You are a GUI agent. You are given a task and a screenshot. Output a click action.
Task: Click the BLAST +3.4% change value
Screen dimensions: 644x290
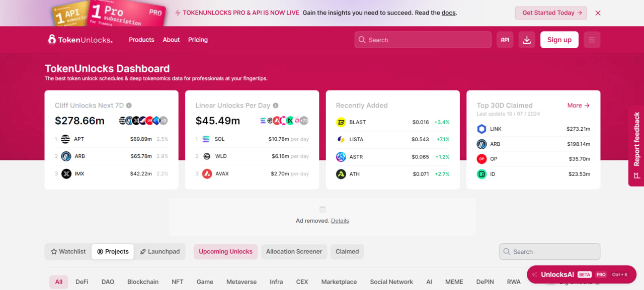point(442,122)
